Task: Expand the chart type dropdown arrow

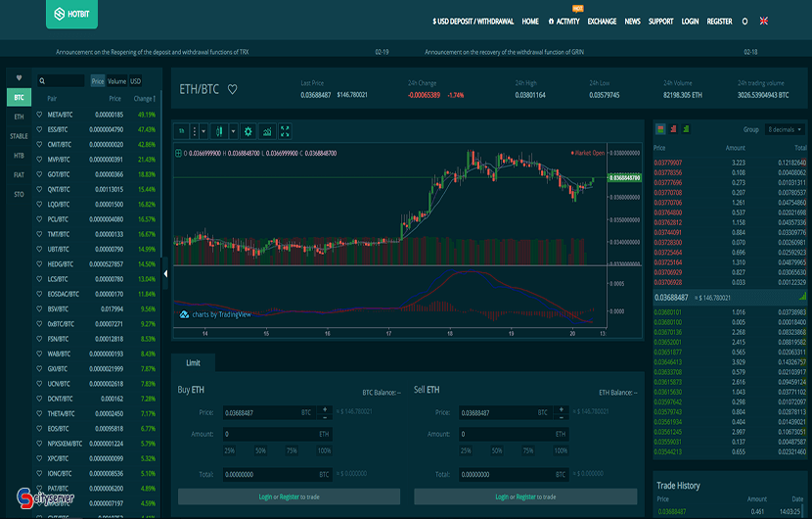Action: coord(234,131)
